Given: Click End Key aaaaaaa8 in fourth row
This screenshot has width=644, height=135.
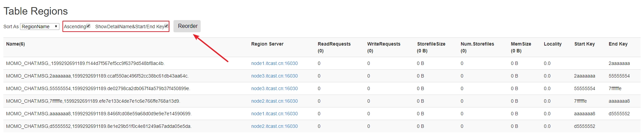Looking at the screenshot, I should [619, 101].
